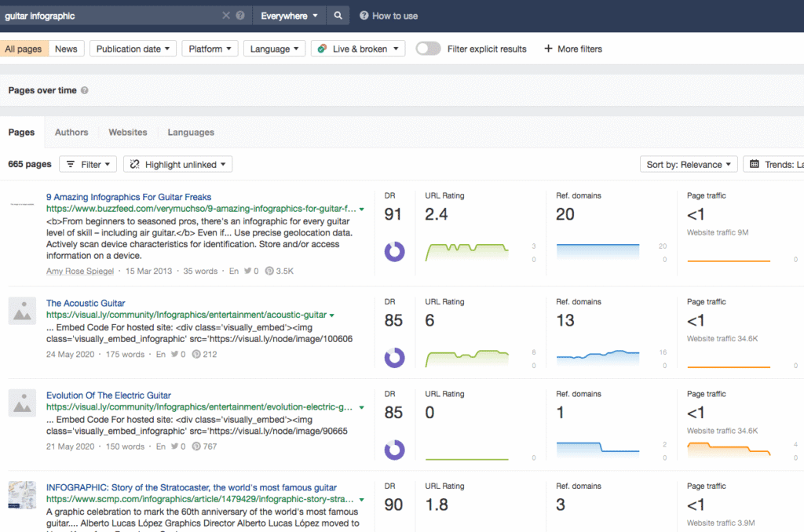
Task: Click placeholder image for The Acoustic Guitar
Action: coord(23,311)
